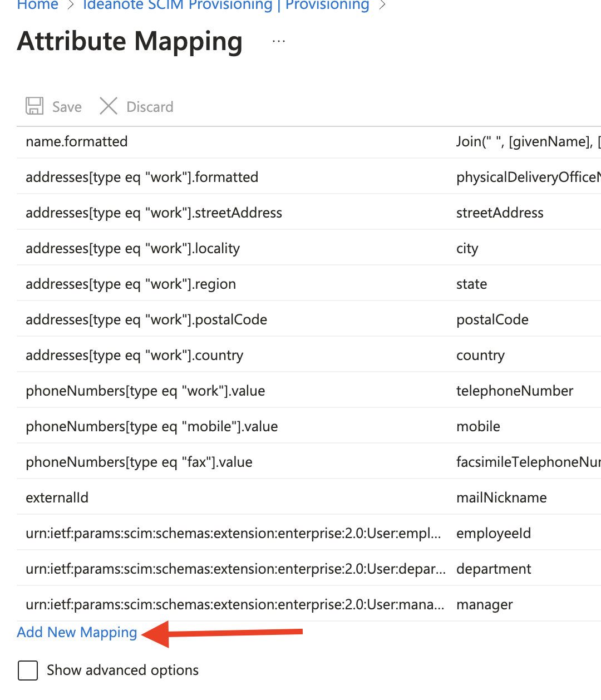Open addresses work postalCode mapping

click(146, 320)
